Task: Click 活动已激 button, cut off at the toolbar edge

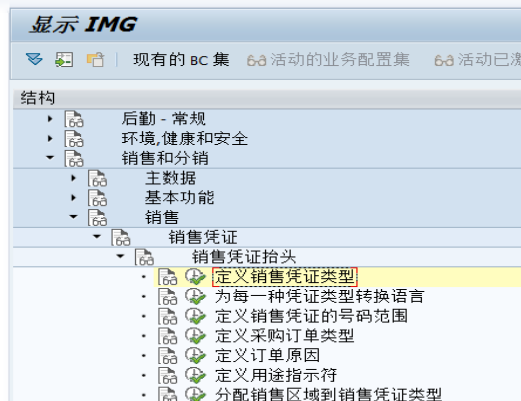Action: pyautogui.click(x=477, y=60)
